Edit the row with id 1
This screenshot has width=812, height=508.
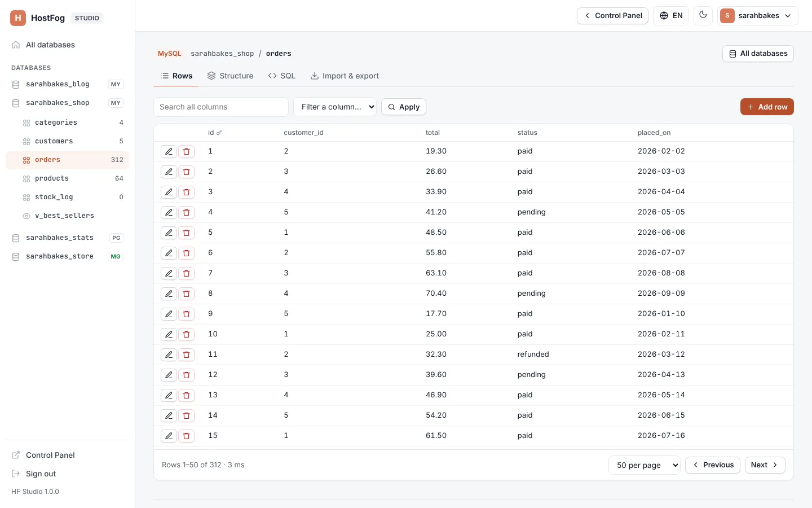click(x=169, y=151)
